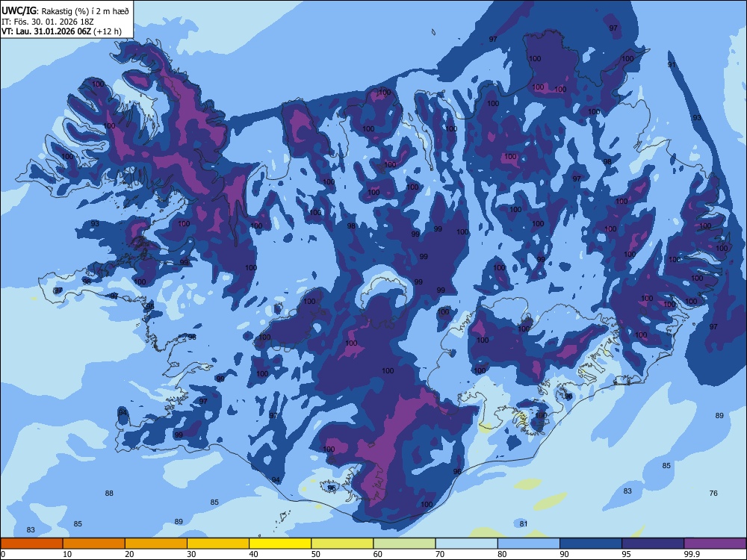Click the light blue 80–90 legend swatch
747x560 pixels.
pos(529,544)
